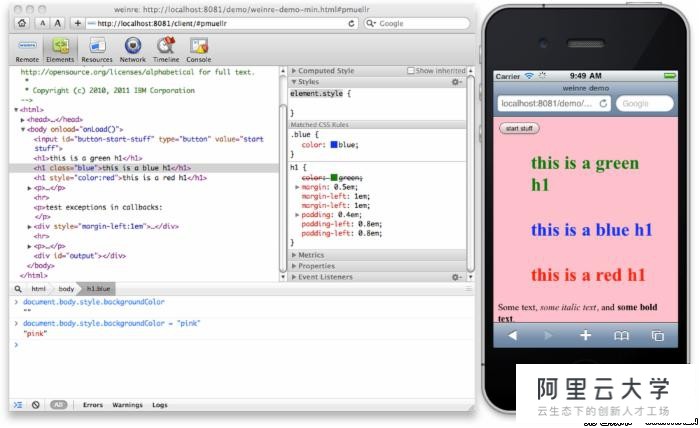This screenshot has height=428, width=700.
Task: Click the Styles section gear icon
Action: pyautogui.click(x=457, y=82)
